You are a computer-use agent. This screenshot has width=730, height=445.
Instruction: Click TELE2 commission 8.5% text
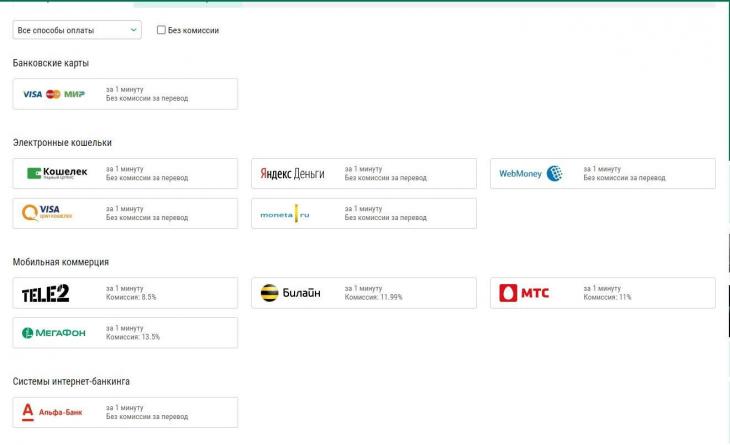pos(131,297)
